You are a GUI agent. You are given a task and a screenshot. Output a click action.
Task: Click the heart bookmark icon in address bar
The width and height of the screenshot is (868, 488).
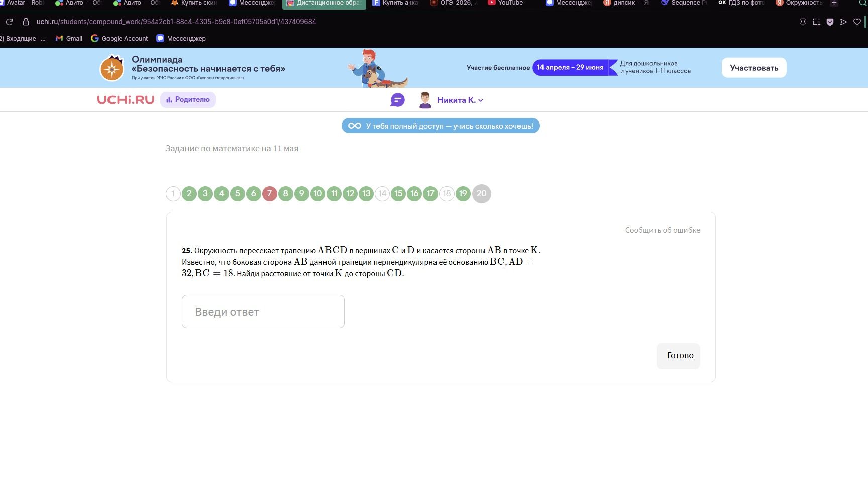857,22
